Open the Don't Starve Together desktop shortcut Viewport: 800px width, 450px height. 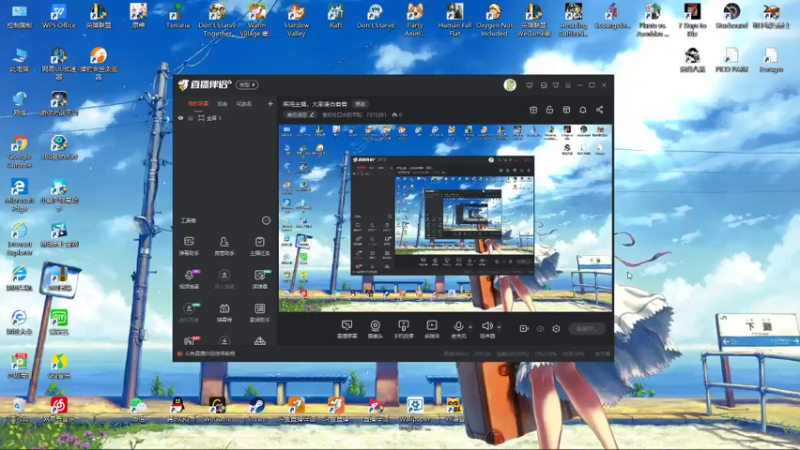pyautogui.click(x=217, y=20)
